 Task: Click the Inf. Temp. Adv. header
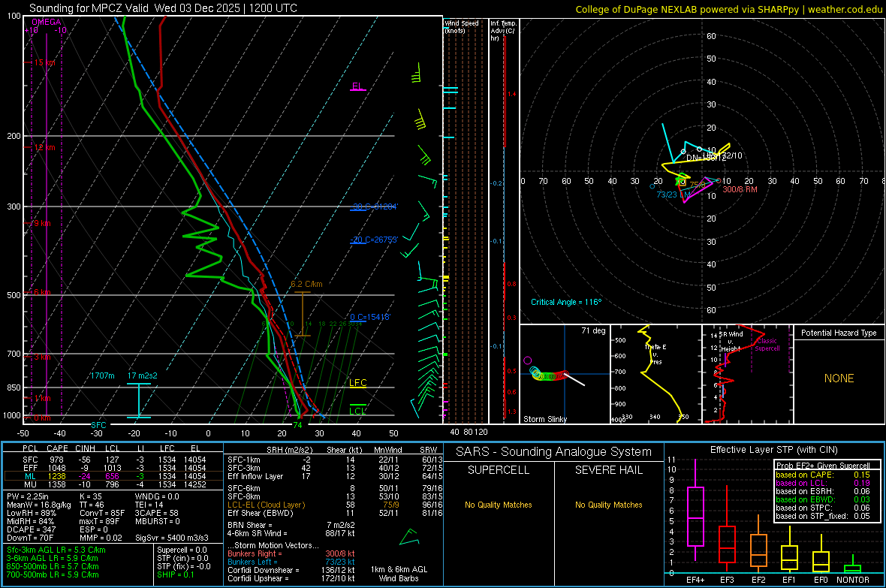[503, 31]
